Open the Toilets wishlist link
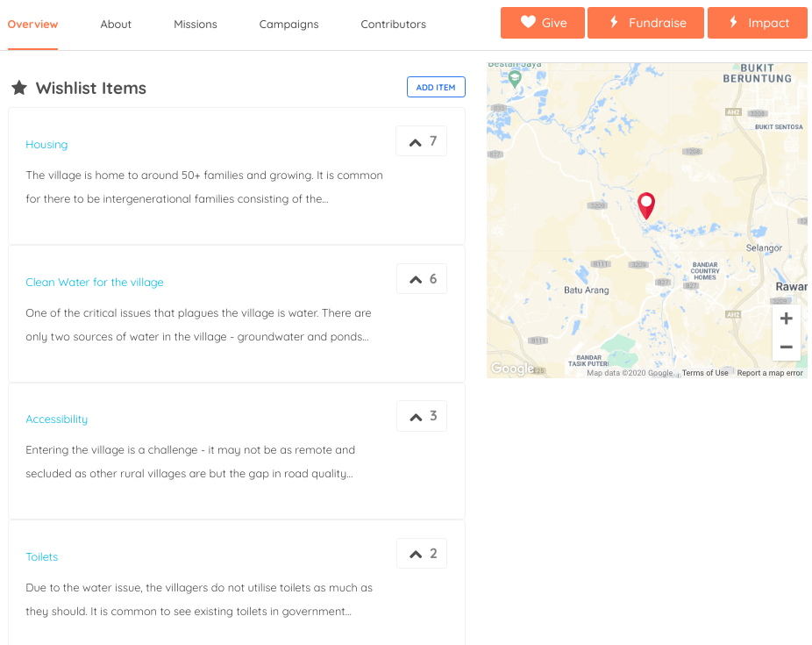The width and height of the screenshot is (812, 645). (x=42, y=557)
